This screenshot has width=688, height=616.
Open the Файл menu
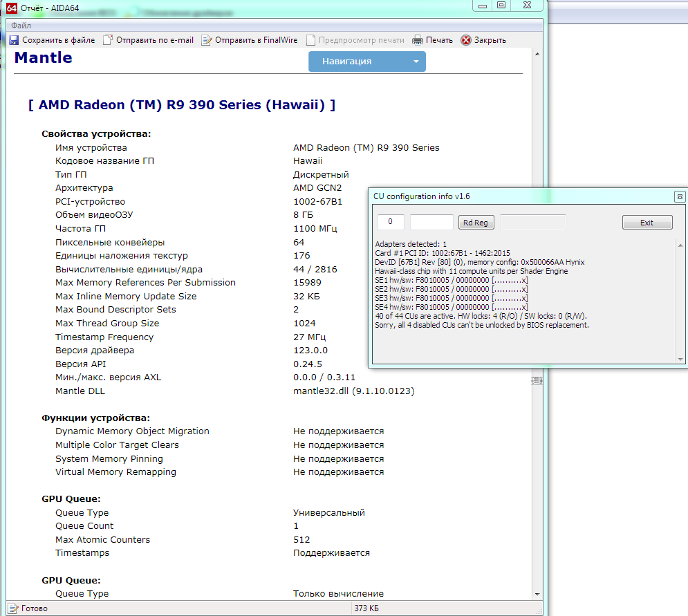pyautogui.click(x=21, y=26)
